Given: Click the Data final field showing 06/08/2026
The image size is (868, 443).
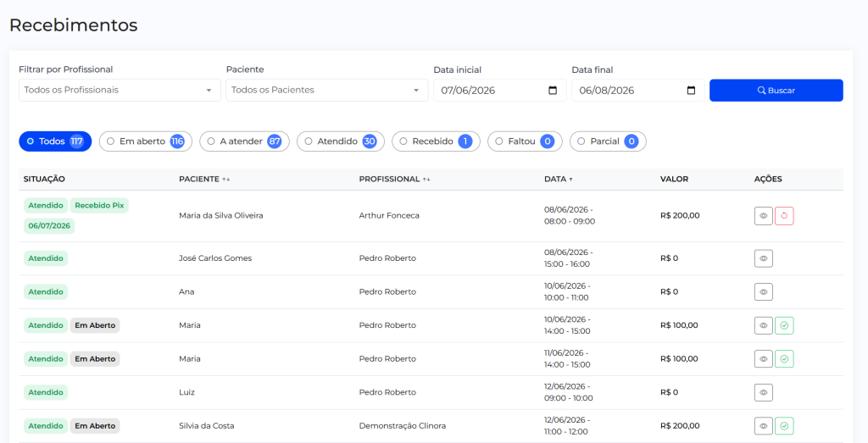Looking at the screenshot, I should [637, 90].
